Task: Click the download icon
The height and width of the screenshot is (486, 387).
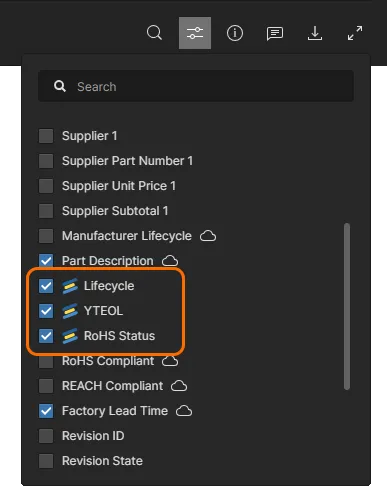Action: point(315,33)
